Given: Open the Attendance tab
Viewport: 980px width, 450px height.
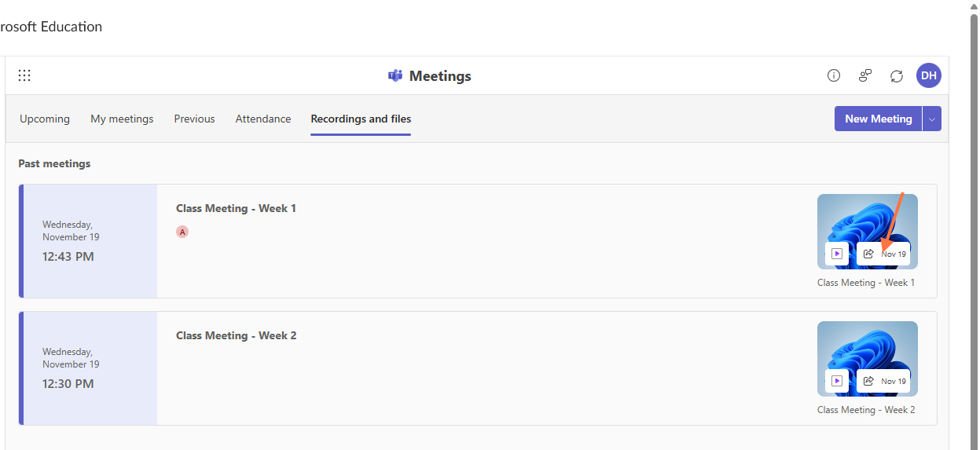Looking at the screenshot, I should click(263, 119).
